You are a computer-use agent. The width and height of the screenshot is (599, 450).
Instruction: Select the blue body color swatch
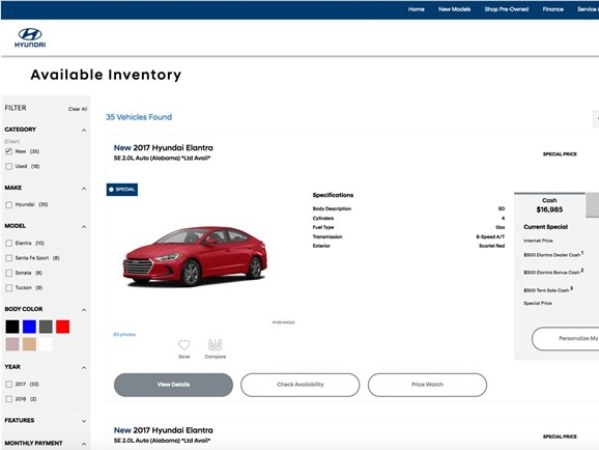click(x=29, y=327)
